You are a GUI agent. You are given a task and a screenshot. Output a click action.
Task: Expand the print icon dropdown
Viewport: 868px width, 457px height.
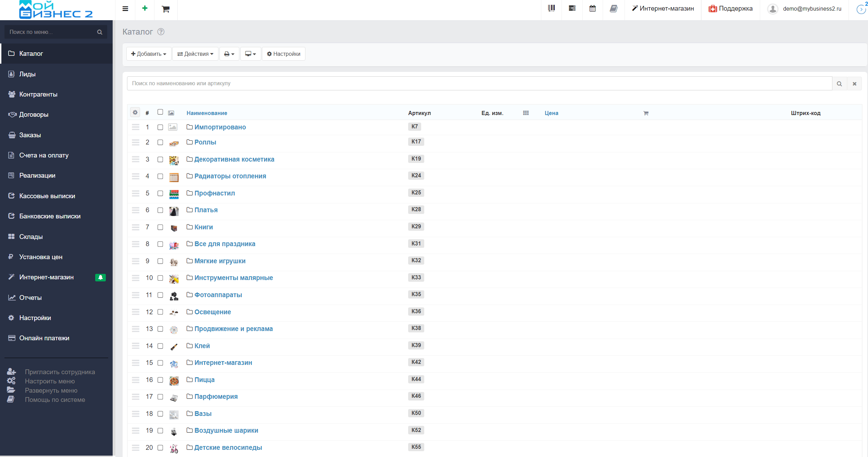pyautogui.click(x=229, y=54)
